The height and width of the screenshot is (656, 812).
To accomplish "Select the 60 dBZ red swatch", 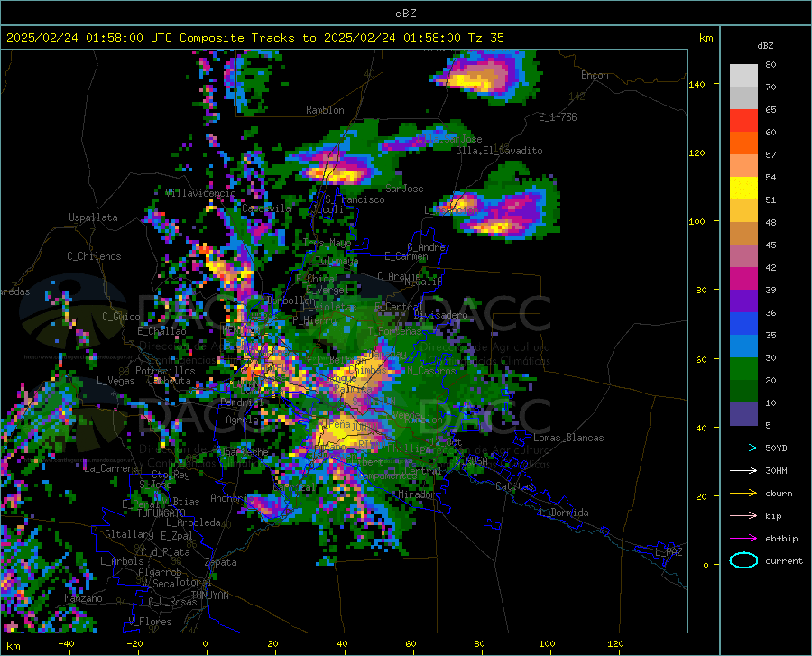I will pos(743,121).
